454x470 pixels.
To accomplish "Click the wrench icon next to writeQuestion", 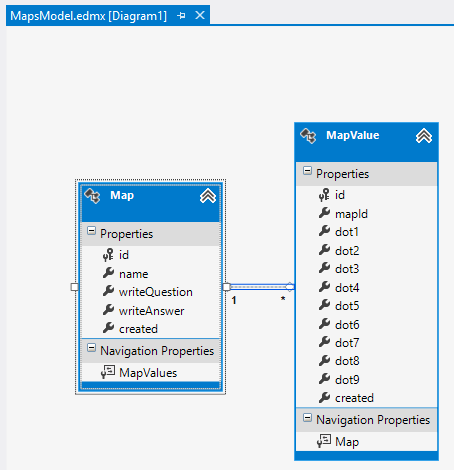I will [108, 291].
